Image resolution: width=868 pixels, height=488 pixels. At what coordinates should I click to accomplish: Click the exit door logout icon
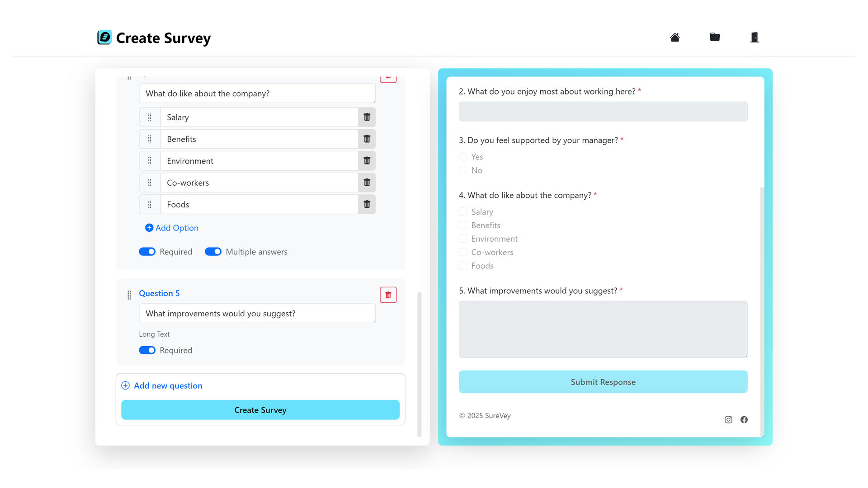pos(754,38)
